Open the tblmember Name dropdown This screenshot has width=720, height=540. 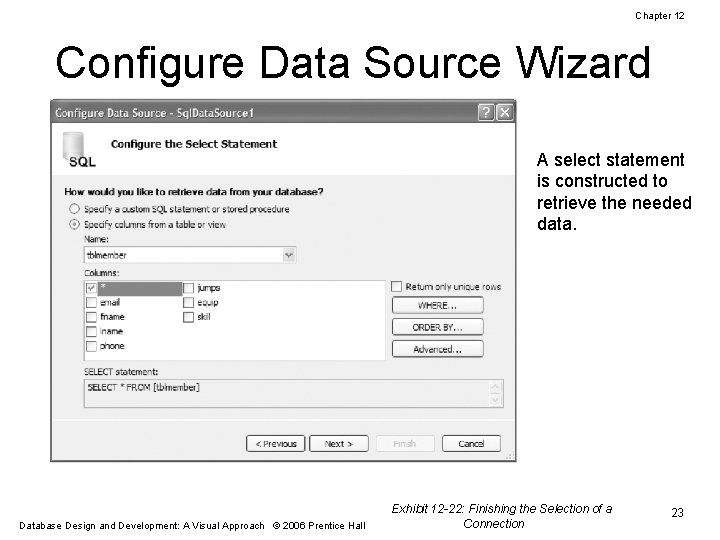289,255
